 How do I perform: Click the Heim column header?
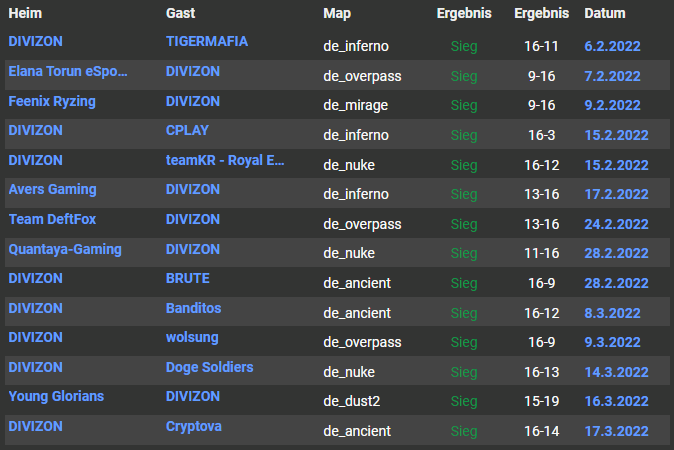25,14
